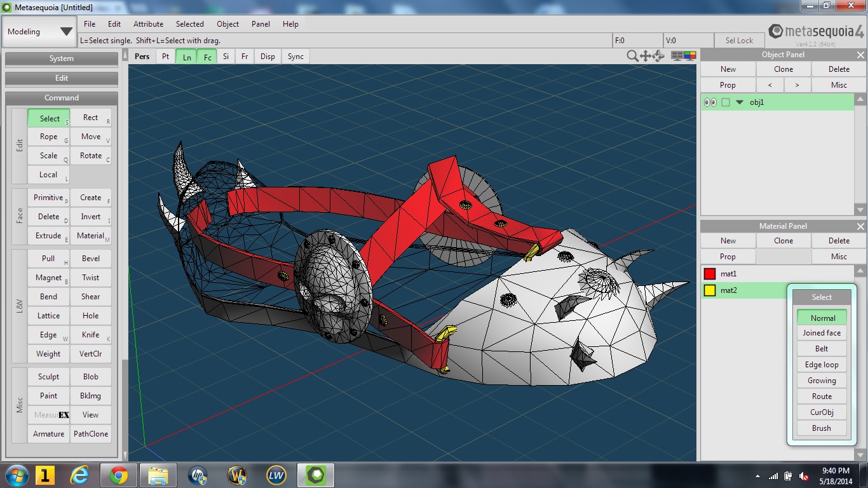Open the Disp display options dropdown
868x488 pixels.
(x=268, y=57)
